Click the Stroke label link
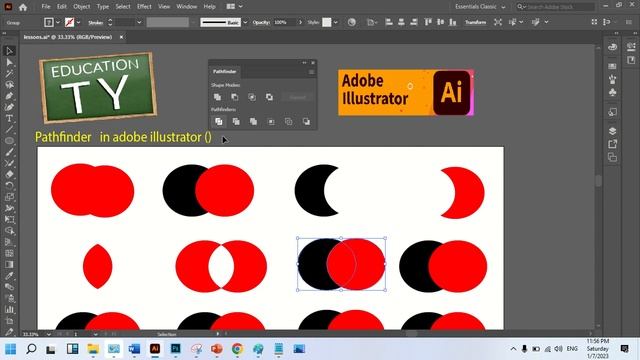Screen dimensions: 640x360 coord(96,23)
